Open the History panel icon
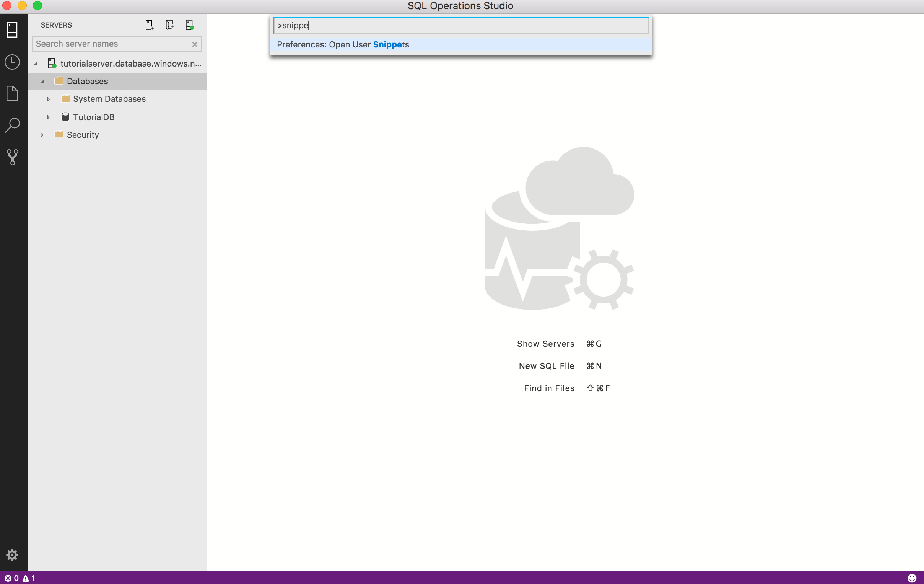 (13, 61)
